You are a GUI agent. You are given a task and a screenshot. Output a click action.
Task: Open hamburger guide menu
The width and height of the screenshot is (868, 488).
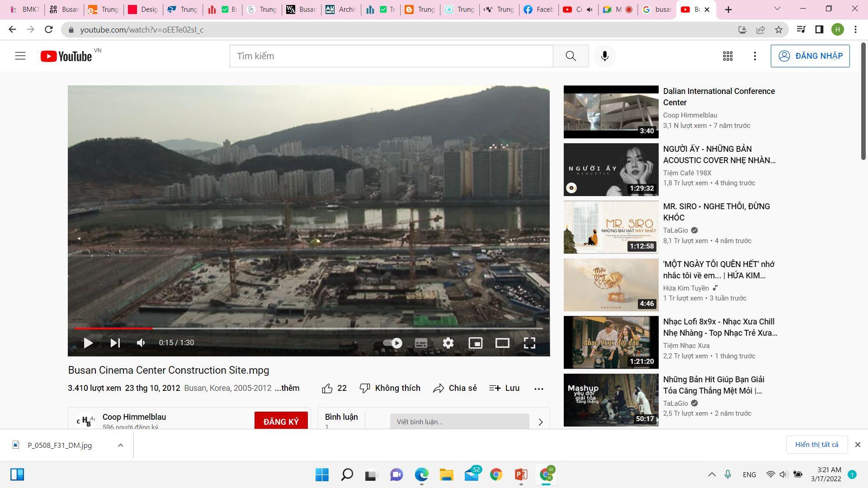click(x=20, y=56)
